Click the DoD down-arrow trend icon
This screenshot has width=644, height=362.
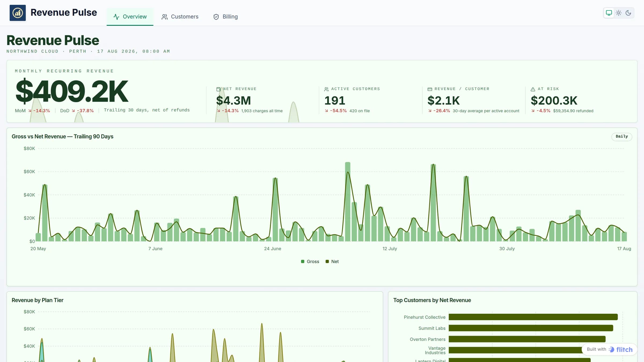click(73, 111)
